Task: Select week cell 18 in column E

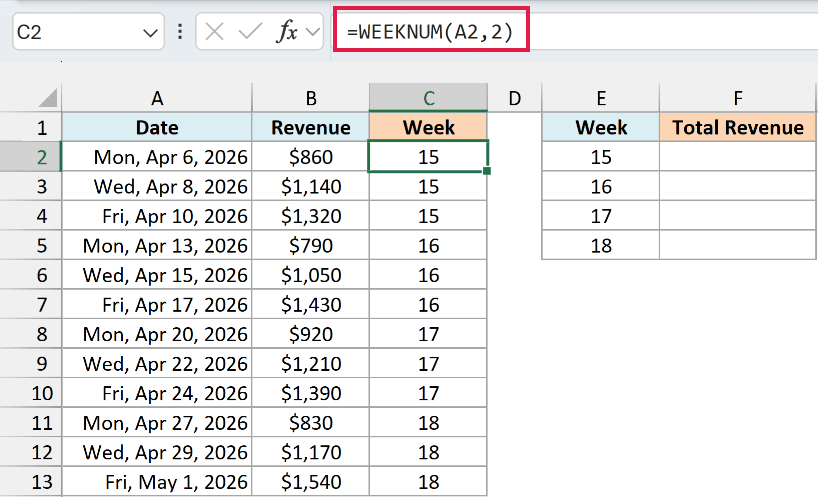Action: pos(601,246)
